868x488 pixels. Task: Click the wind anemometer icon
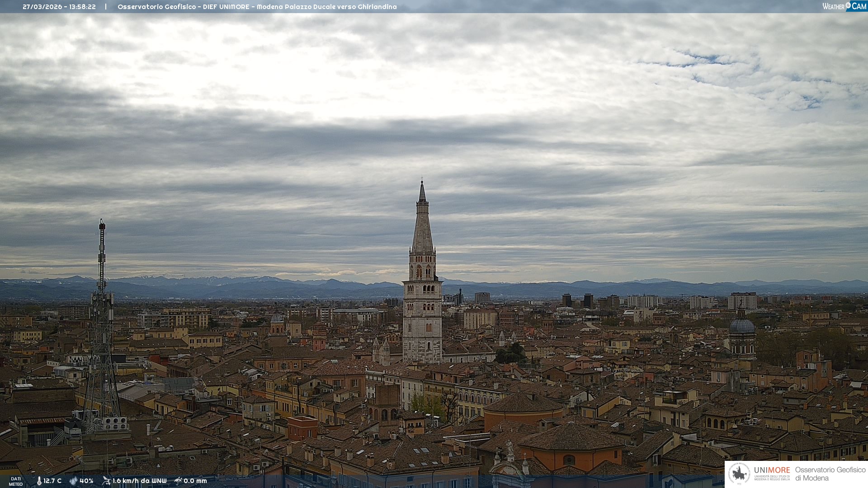(x=106, y=481)
